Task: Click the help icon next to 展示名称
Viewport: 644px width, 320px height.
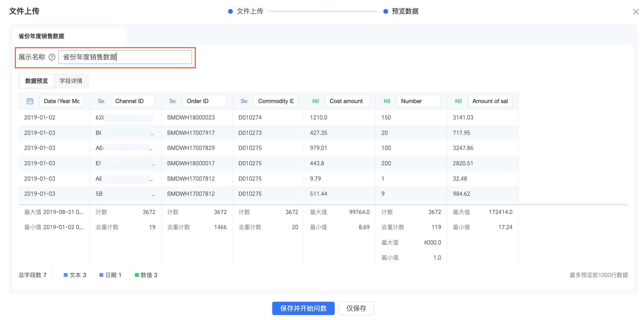Action: pos(52,57)
